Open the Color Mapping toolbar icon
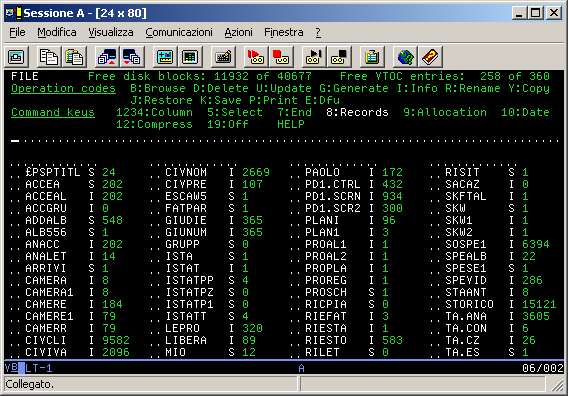The image size is (568, 396). [x=190, y=57]
